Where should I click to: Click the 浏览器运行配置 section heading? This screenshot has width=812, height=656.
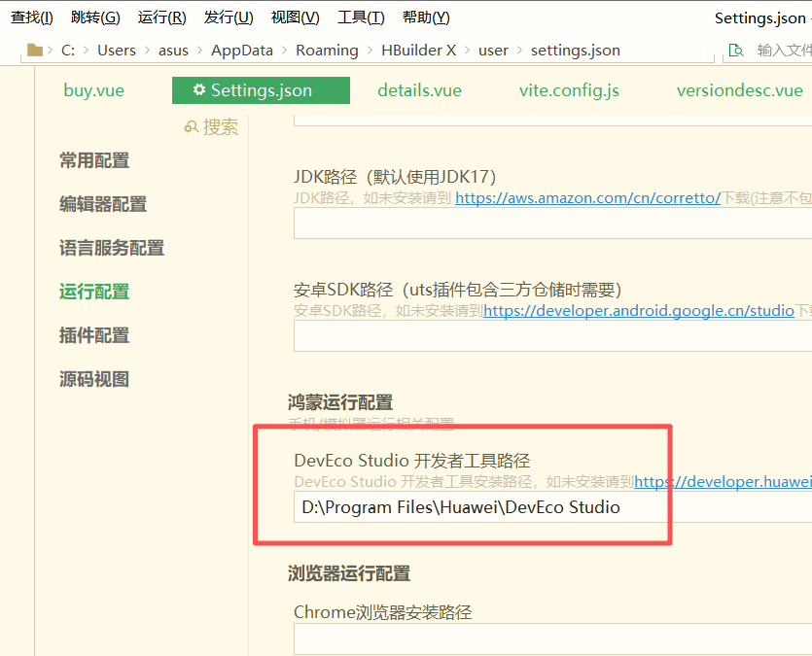pyautogui.click(x=349, y=573)
